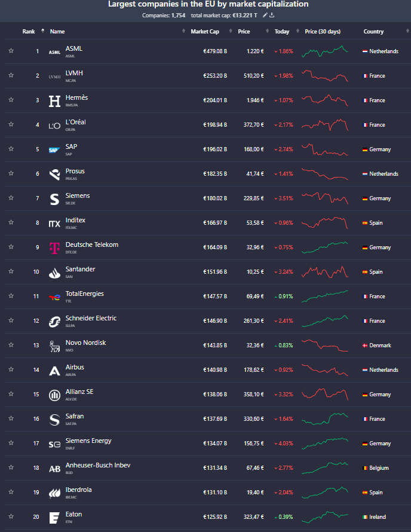Screen dimensions: 411x532
Task: Sort by Price using the sort arrows
Action: tap(267, 31)
